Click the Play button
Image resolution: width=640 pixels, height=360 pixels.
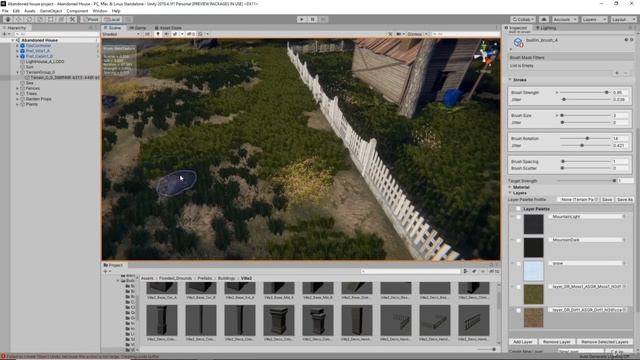[302, 19]
